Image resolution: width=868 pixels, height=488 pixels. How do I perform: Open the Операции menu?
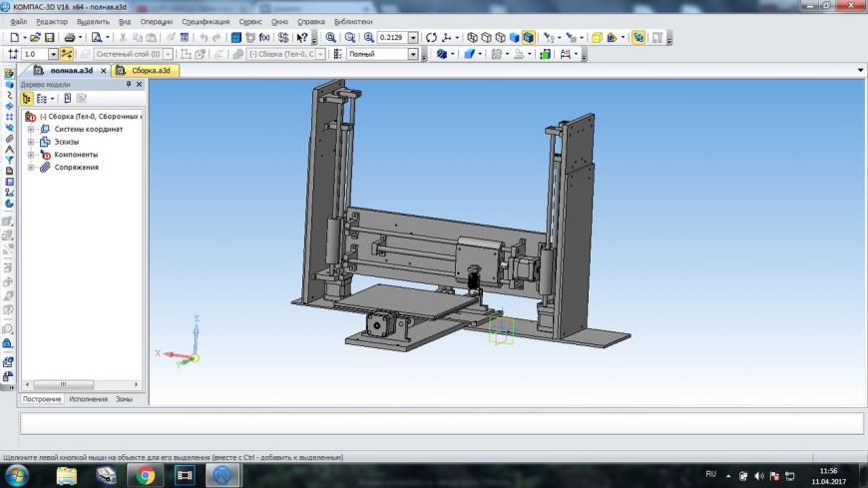pyautogui.click(x=156, y=21)
